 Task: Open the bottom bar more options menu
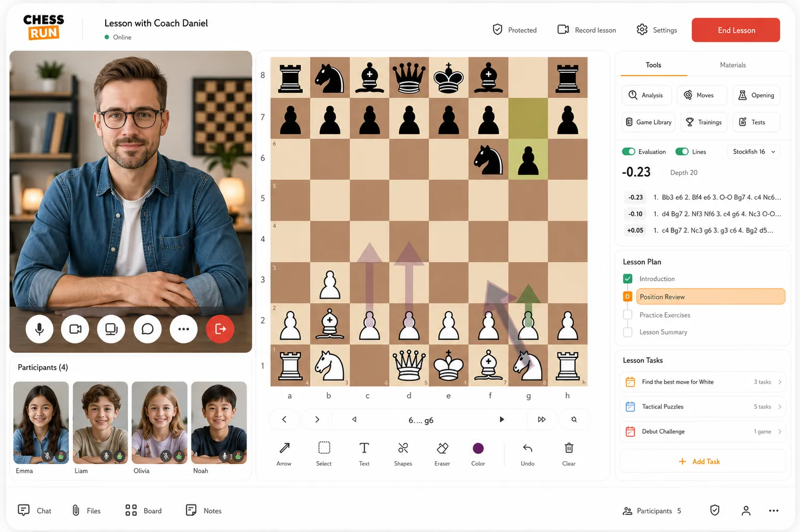tap(774, 511)
